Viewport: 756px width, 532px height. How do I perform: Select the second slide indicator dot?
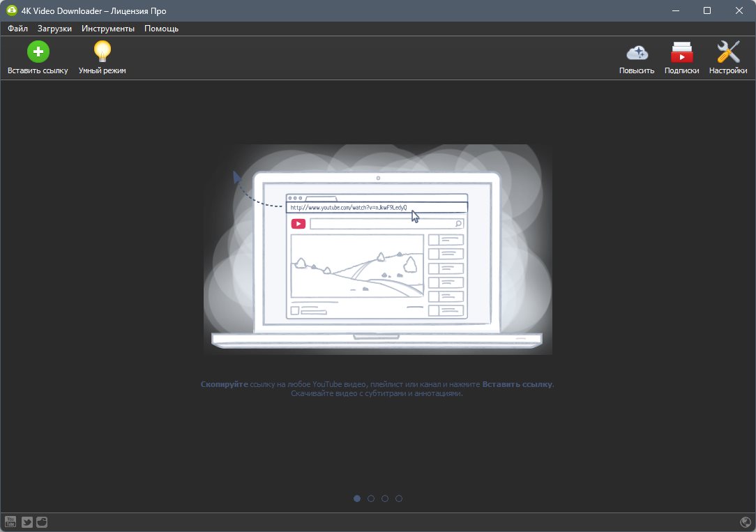coord(371,499)
